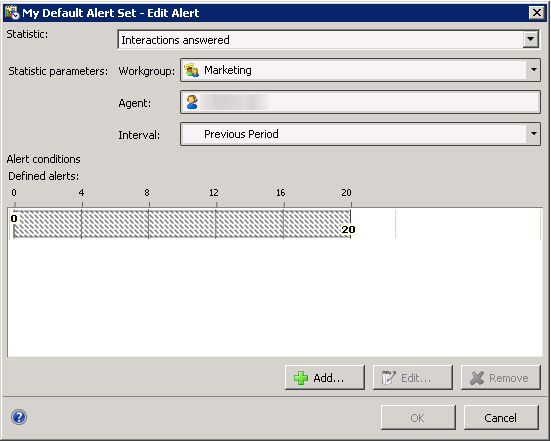Click the X icon on Remove button

coord(477,378)
